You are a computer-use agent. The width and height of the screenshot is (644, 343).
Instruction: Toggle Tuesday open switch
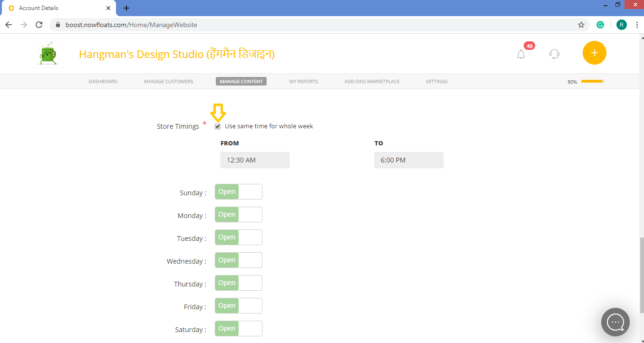coord(239,238)
